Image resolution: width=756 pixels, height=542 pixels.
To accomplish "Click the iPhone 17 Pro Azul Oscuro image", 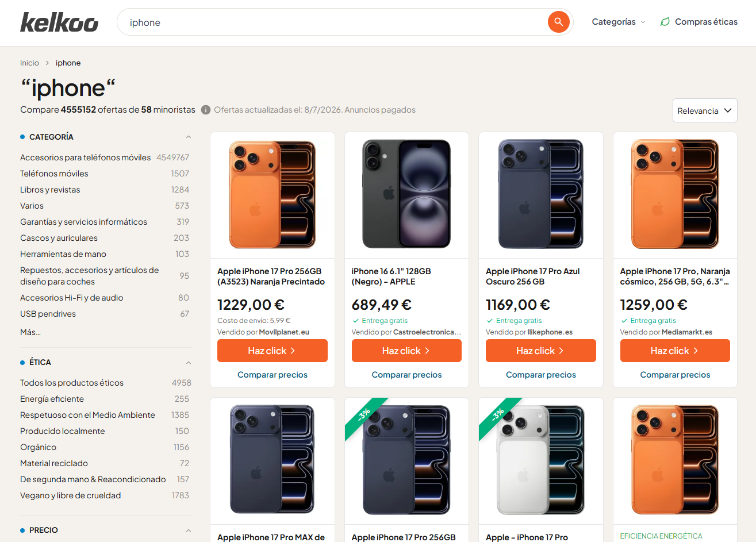I will pyautogui.click(x=541, y=195).
